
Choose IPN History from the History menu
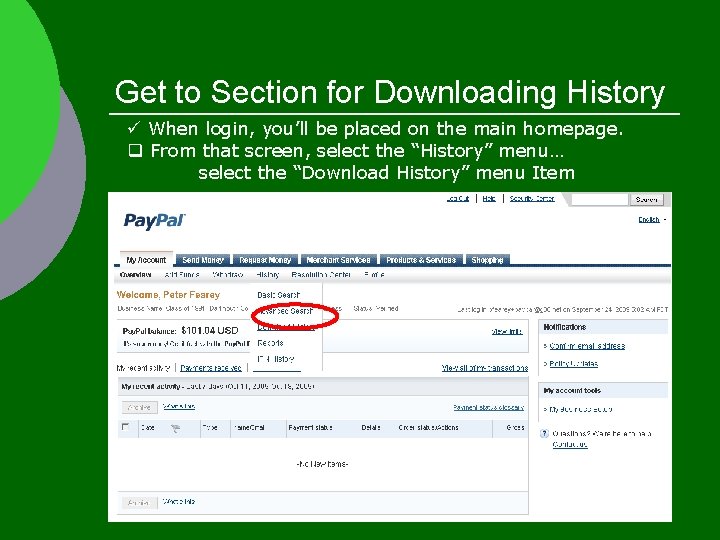pos(276,359)
